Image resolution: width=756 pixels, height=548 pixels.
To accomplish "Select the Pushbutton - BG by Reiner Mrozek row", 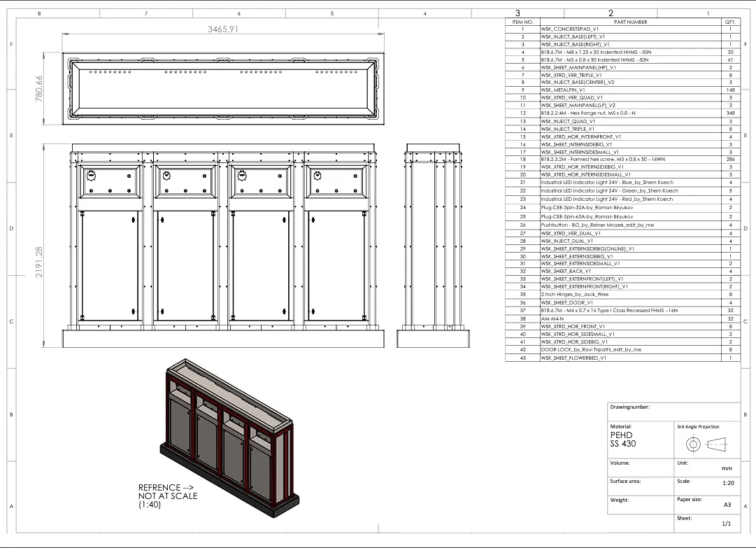I will (x=622, y=225).
